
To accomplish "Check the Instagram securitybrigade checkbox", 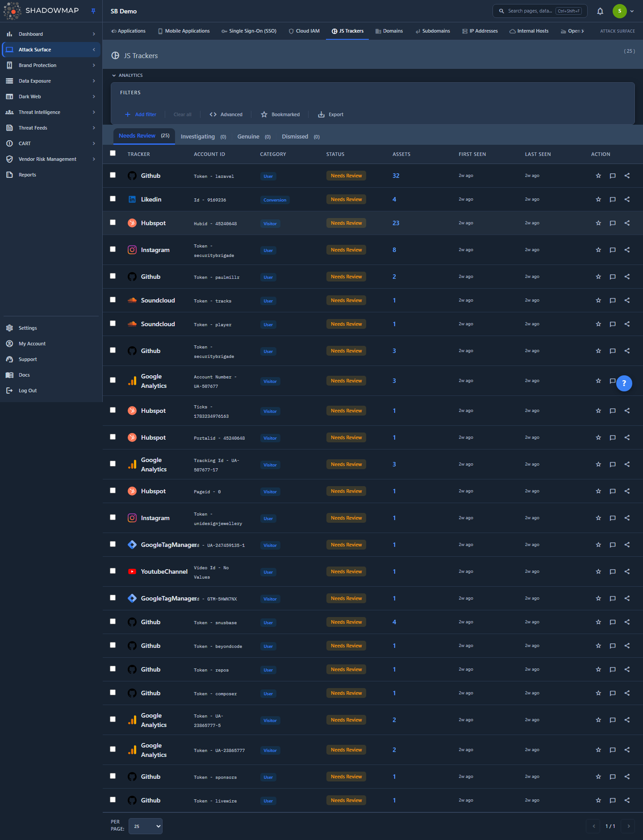I will pos(113,249).
